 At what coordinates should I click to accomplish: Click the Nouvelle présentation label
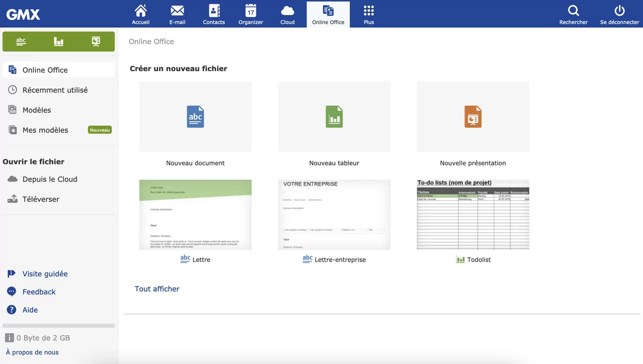(473, 163)
